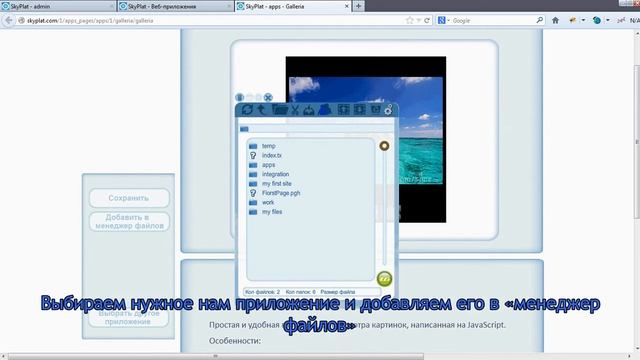Click the round blue icon above file manager
The width and height of the screenshot is (640, 360).
click(240, 97)
